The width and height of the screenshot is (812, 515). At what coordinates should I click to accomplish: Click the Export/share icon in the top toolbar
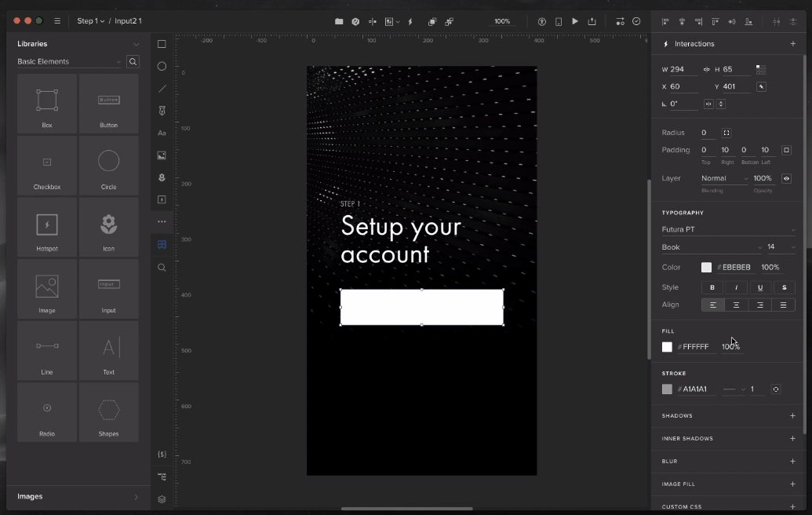592,21
